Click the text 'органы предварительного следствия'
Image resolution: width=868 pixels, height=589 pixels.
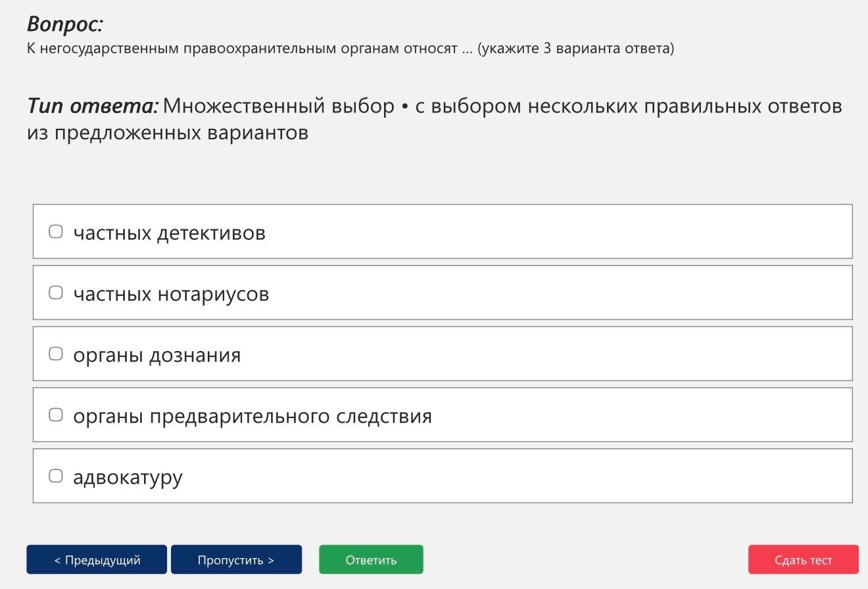pyautogui.click(x=253, y=417)
